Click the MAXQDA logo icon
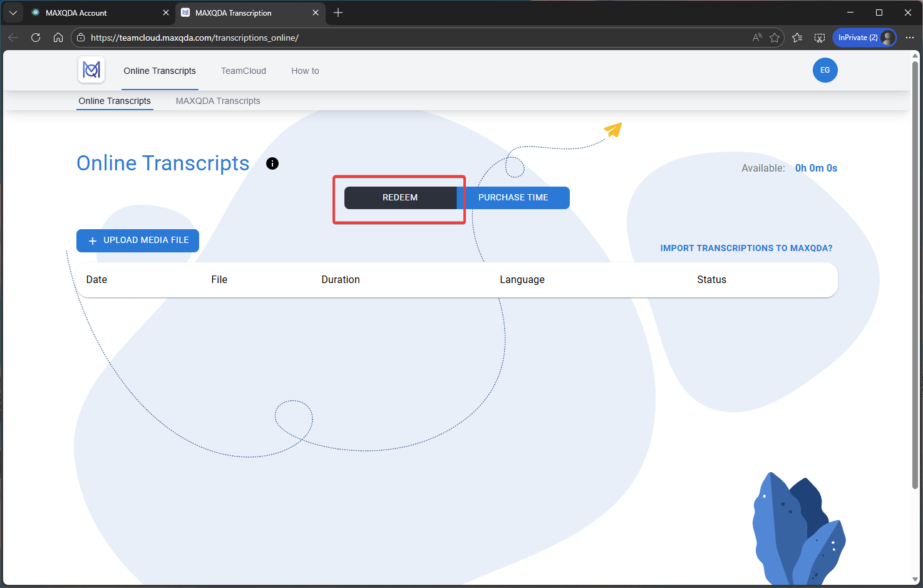Screen dimensions: 923x588 [91, 70]
